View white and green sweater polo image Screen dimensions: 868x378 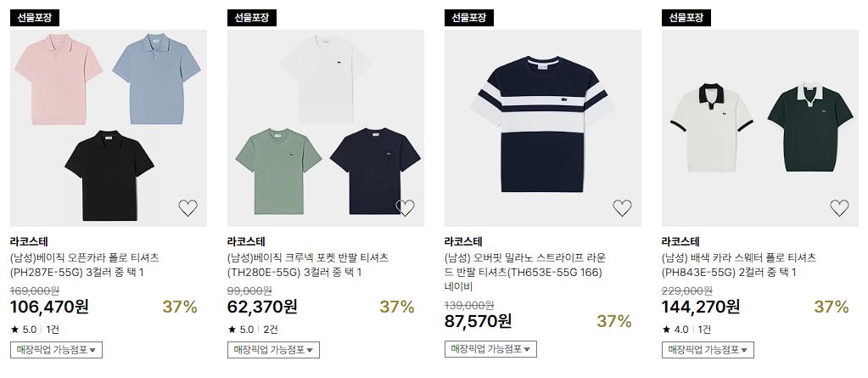(760, 128)
